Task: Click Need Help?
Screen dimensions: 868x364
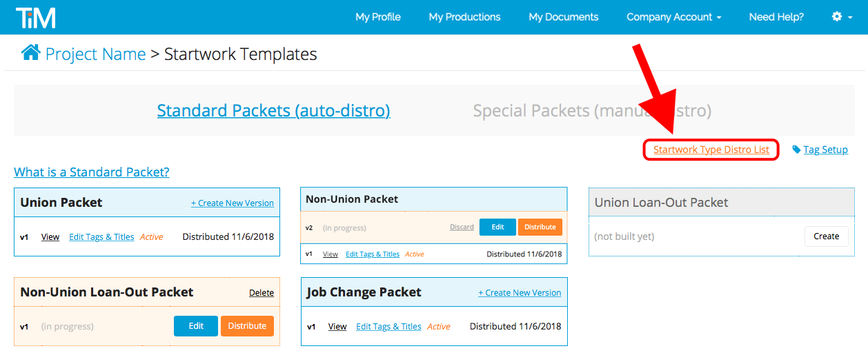Action: (776, 17)
